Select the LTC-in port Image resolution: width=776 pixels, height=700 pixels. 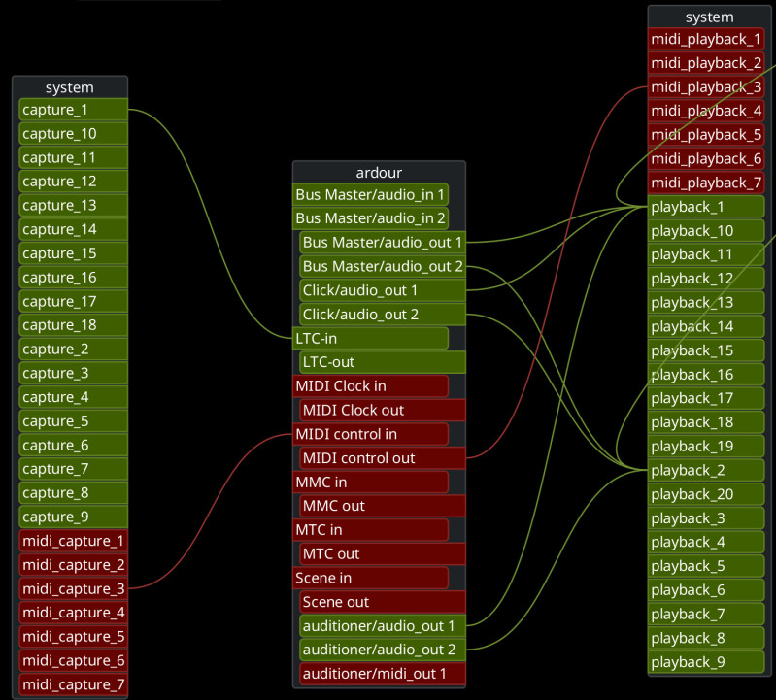[371, 339]
